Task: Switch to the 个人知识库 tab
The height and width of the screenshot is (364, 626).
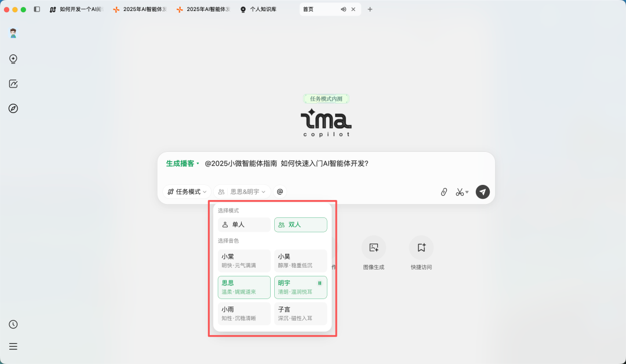Action: (x=255, y=9)
